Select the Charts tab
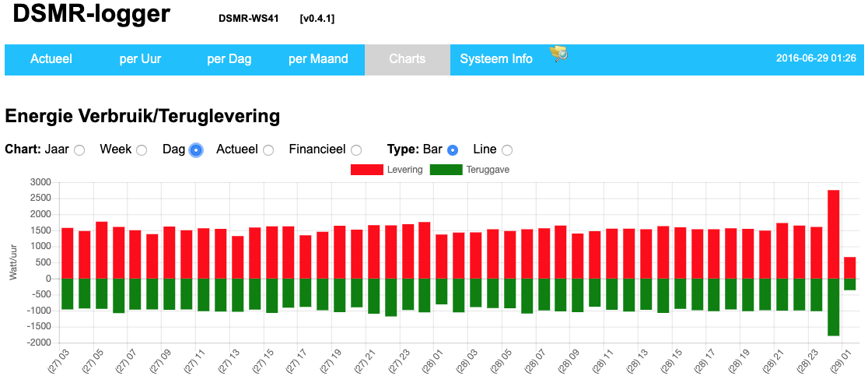Viewport: 868px width, 383px height. (407, 59)
